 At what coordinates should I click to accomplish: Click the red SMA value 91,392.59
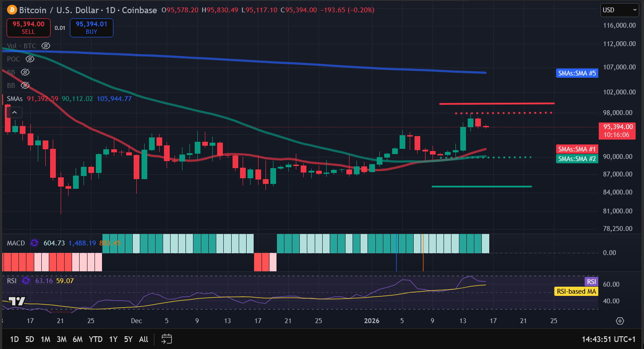[x=43, y=99]
